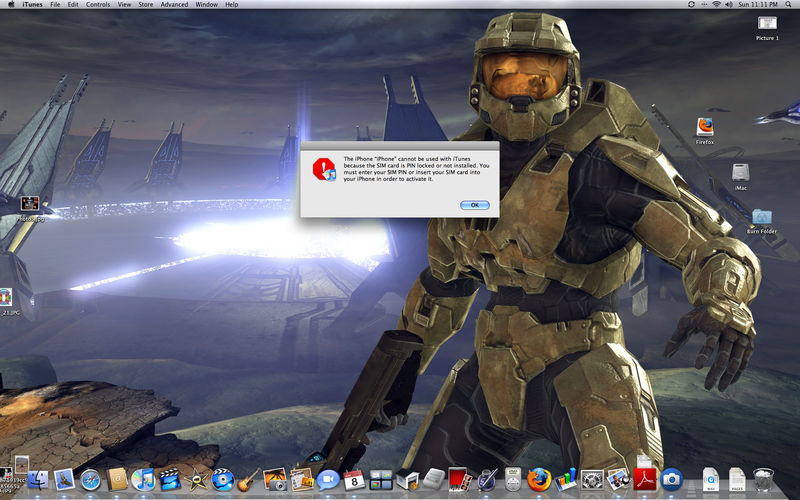Viewport: 800px width, 500px height.
Task: Select the iMac drive on desktop
Action: (740, 177)
